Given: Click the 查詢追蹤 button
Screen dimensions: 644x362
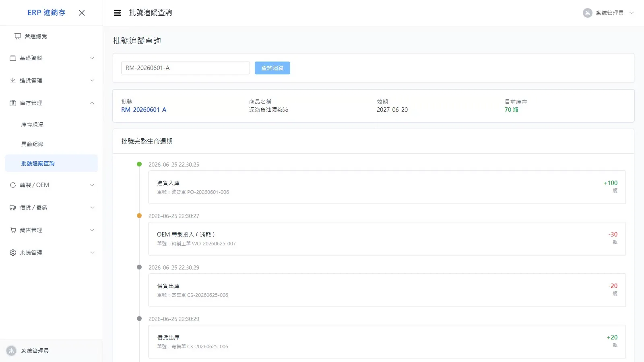Looking at the screenshot, I should 272,68.
